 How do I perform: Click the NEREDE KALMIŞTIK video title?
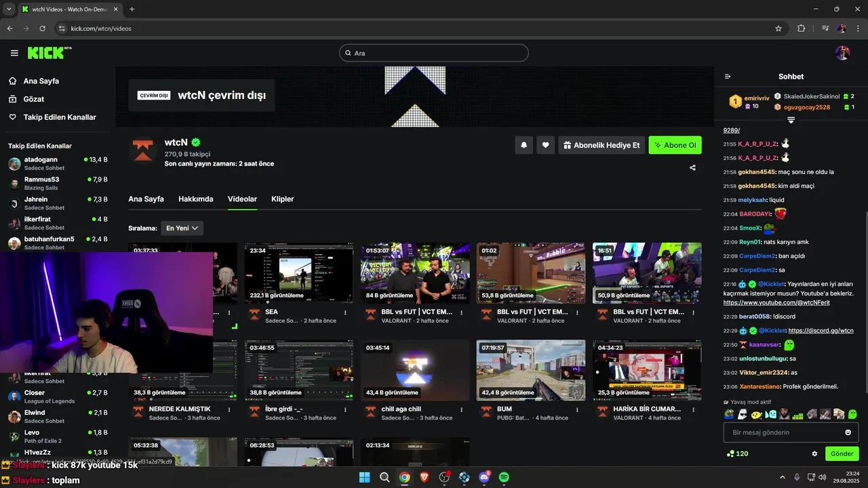click(x=180, y=409)
